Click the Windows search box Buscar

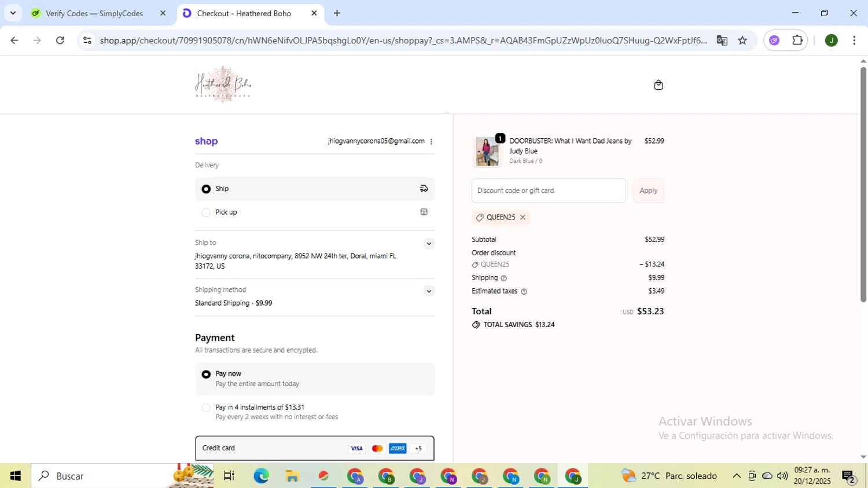[x=123, y=476]
